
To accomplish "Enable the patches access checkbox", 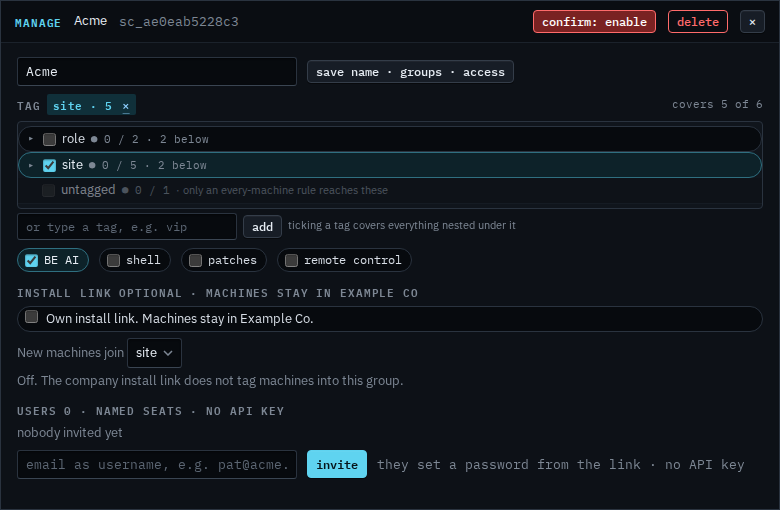I will [x=195, y=260].
